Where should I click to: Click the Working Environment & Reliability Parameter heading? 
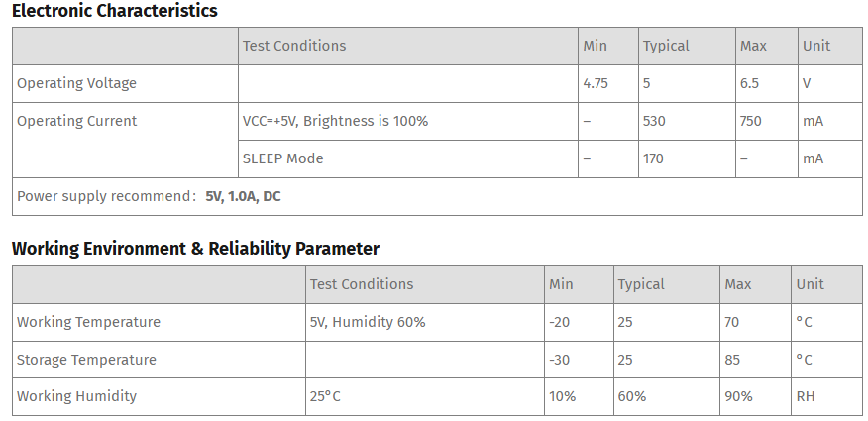[x=195, y=249]
